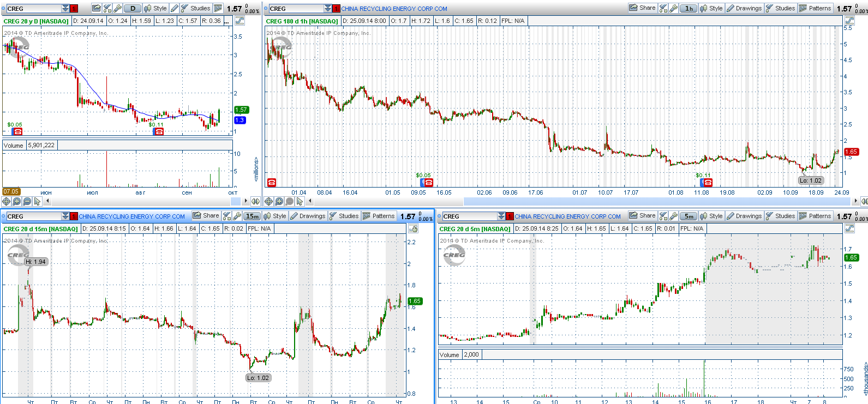Open the symbol dropdown arrow on the 5m chart
The image size is (868, 404).
(501, 216)
